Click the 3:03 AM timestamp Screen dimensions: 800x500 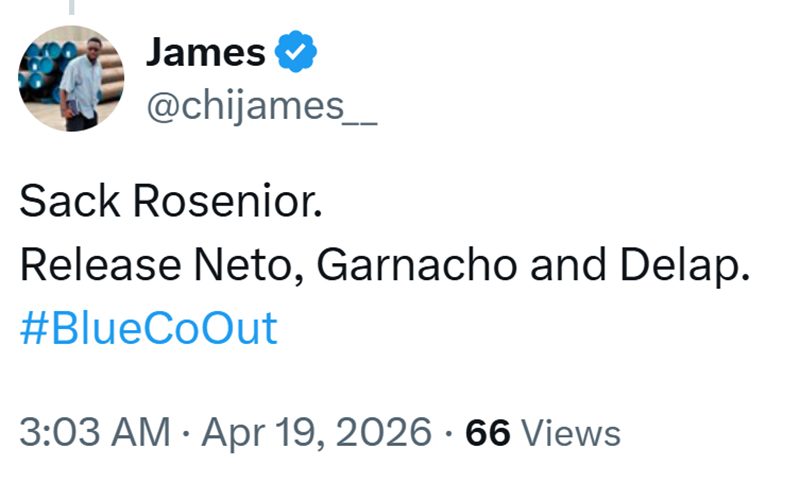(95, 433)
